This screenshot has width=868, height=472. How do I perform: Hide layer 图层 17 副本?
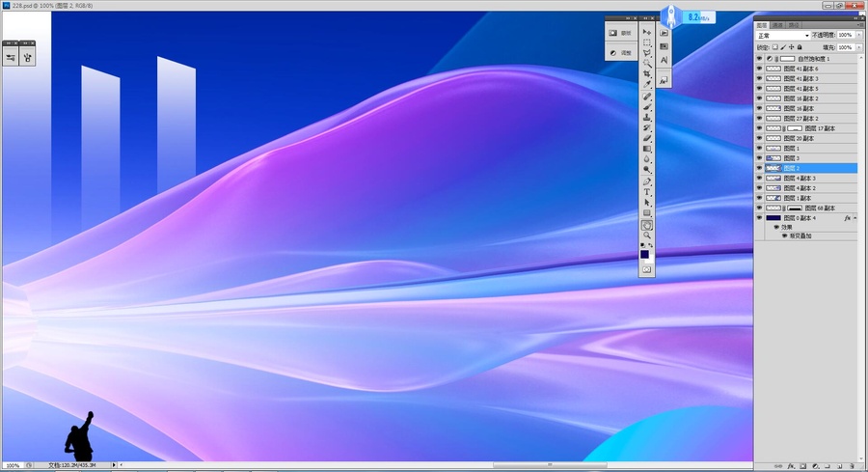(760, 128)
